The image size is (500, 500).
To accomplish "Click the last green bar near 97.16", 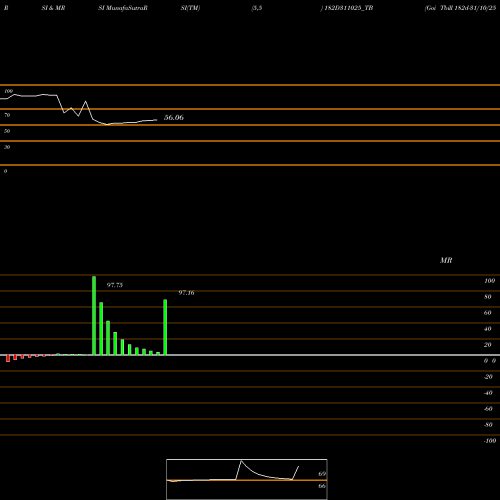I will (165, 327).
